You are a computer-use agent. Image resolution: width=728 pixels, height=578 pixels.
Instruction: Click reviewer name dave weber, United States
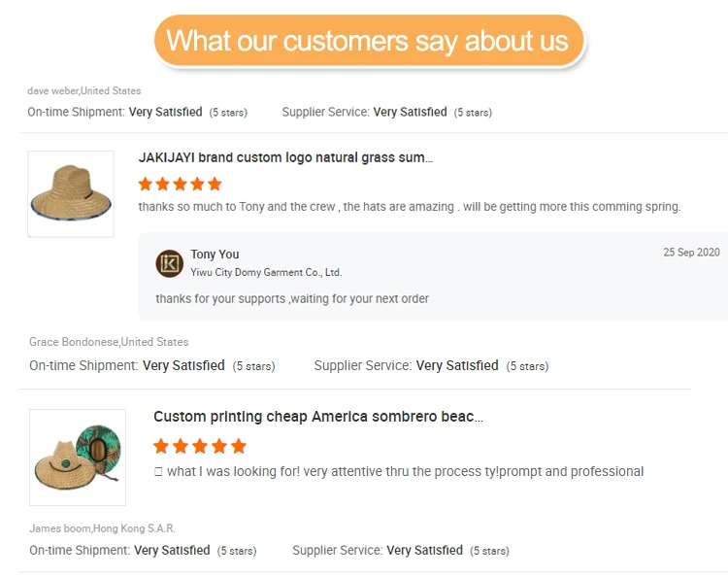point(83,91)
